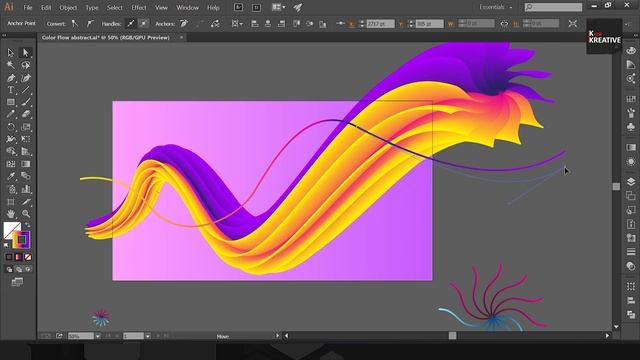
Task: Select the Pen tool
Action: 11,78
